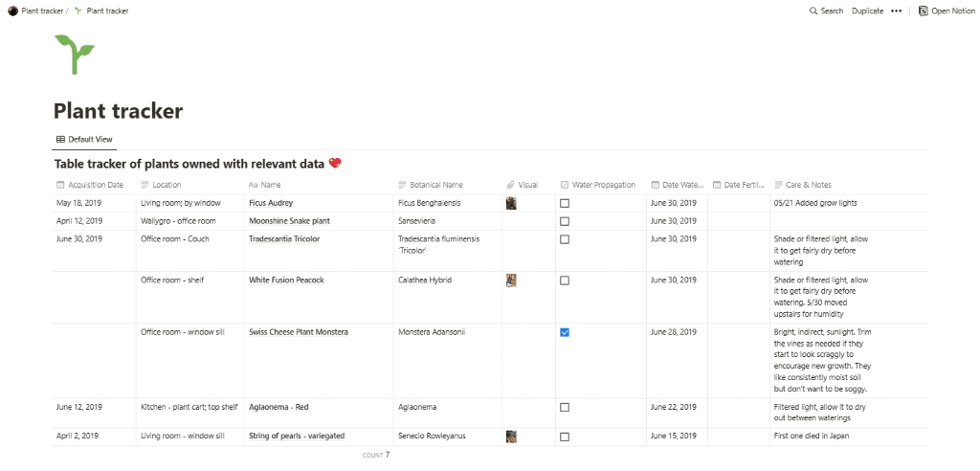Uncheck Water Propagation for Swiss Cheese Plant

[565, 332]
